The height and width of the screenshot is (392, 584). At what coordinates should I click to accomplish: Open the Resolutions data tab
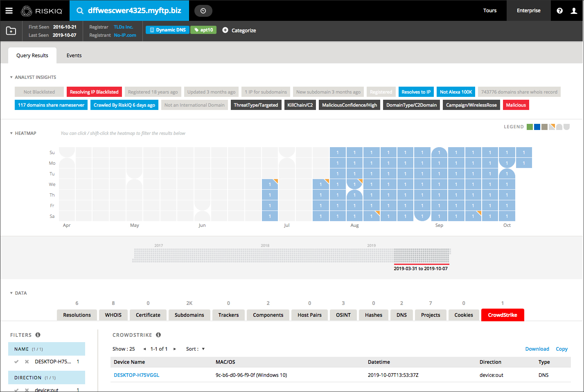coord(77,315)
